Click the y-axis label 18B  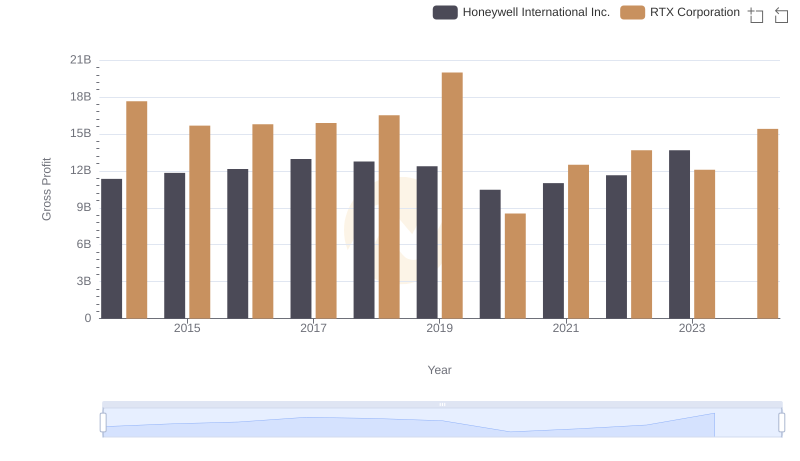coord(81,97)
